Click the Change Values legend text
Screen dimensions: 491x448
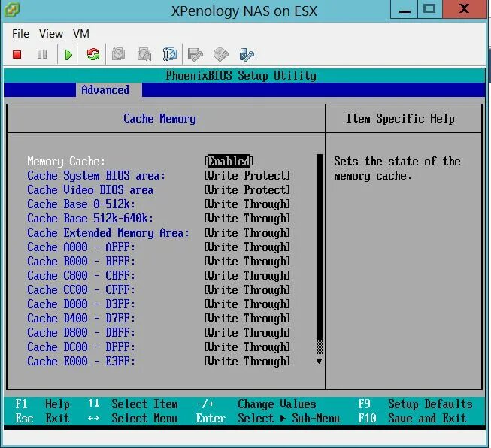coord(277,404)
